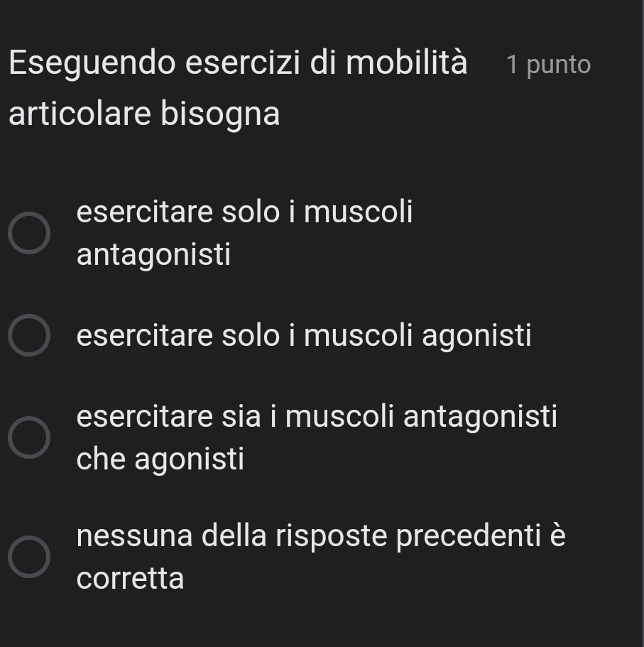Click the 'esercitare solo i muscoli antagonisti' option text
Screen dimensions: 644x647
[244, 212]
